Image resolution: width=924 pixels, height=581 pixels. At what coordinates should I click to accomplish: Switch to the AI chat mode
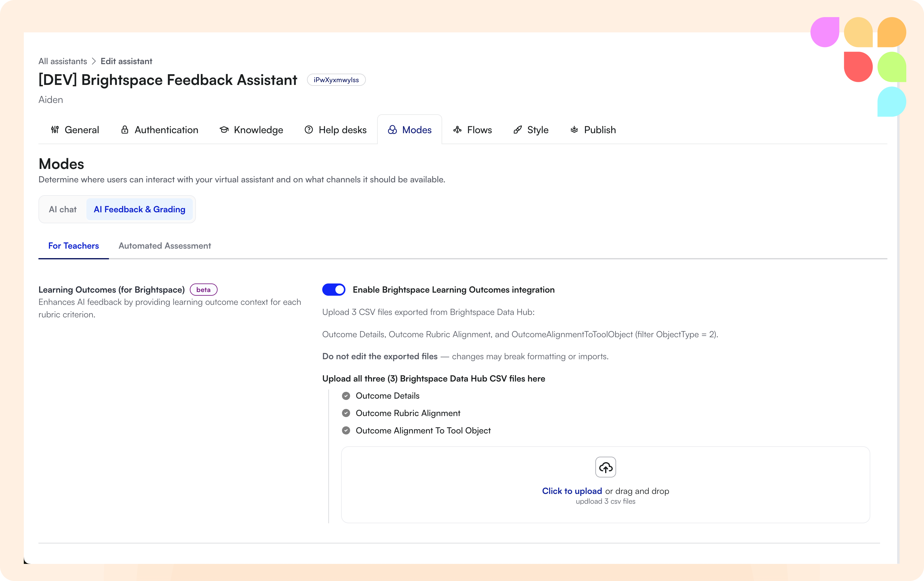[63, 209]
